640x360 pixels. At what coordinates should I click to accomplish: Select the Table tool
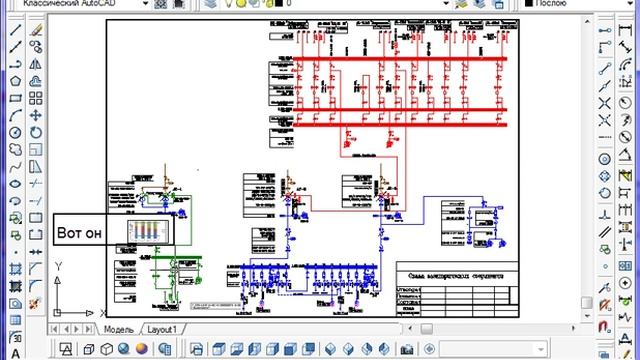[x=16, y=320]
